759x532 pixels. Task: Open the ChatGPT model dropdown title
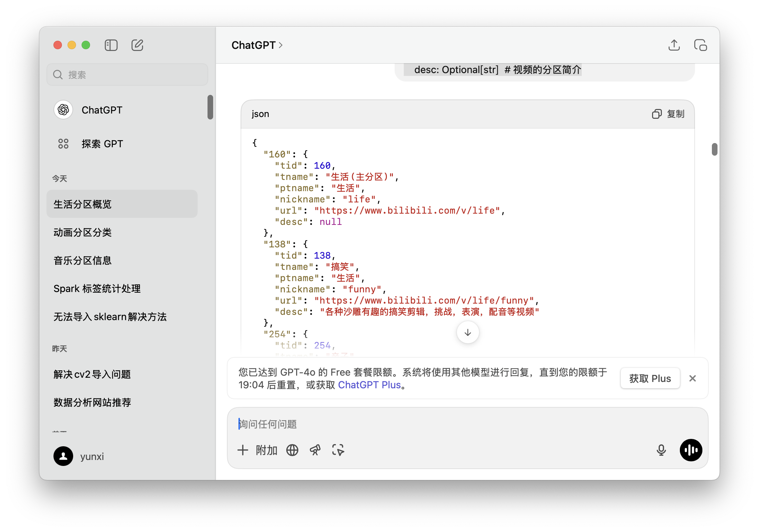pyautogui.click(x=257, y=45)
